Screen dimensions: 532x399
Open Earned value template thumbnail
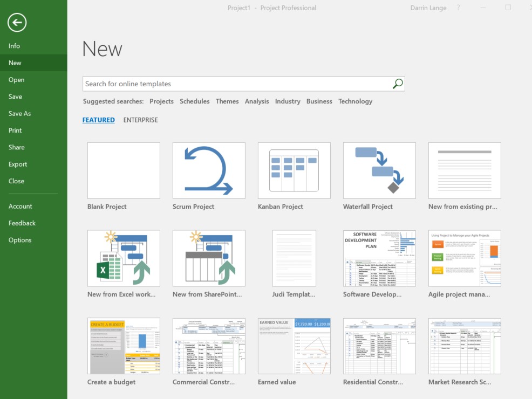click(294, 346)
